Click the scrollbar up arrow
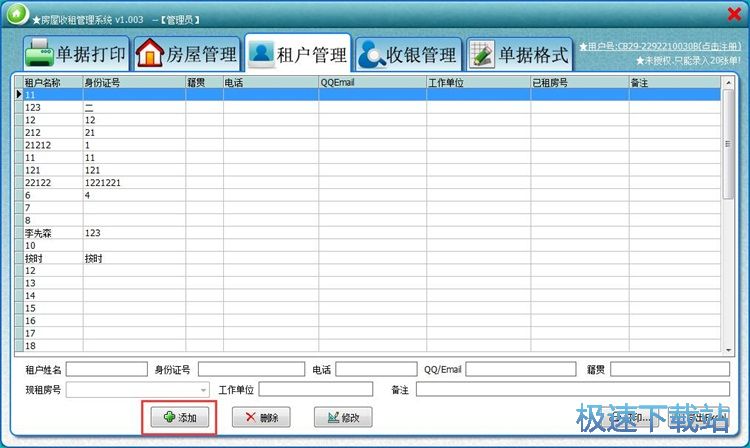 click(x=728, y=83)
